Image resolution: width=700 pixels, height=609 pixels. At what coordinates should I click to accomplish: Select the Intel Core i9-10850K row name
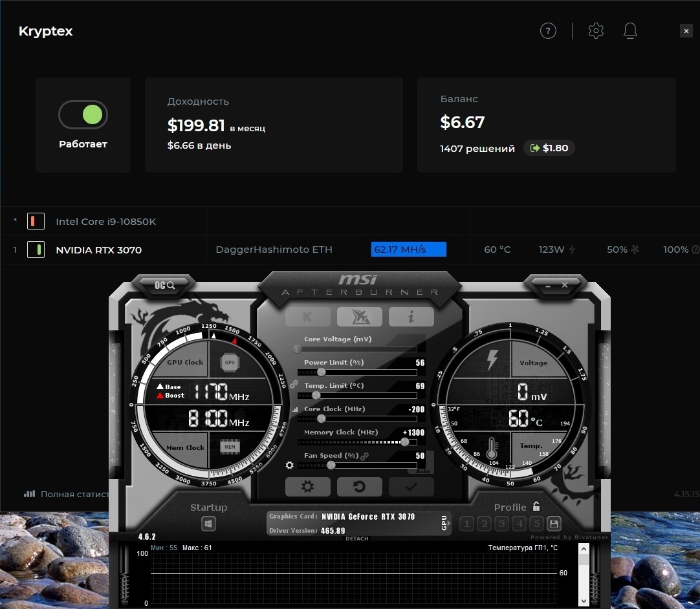[106, 221]
